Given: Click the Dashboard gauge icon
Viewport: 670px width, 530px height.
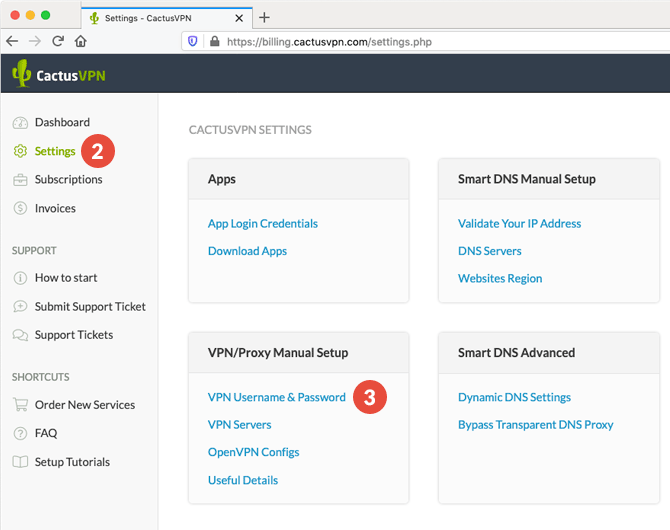Looking at the screenshot, I should pos(20,123).
